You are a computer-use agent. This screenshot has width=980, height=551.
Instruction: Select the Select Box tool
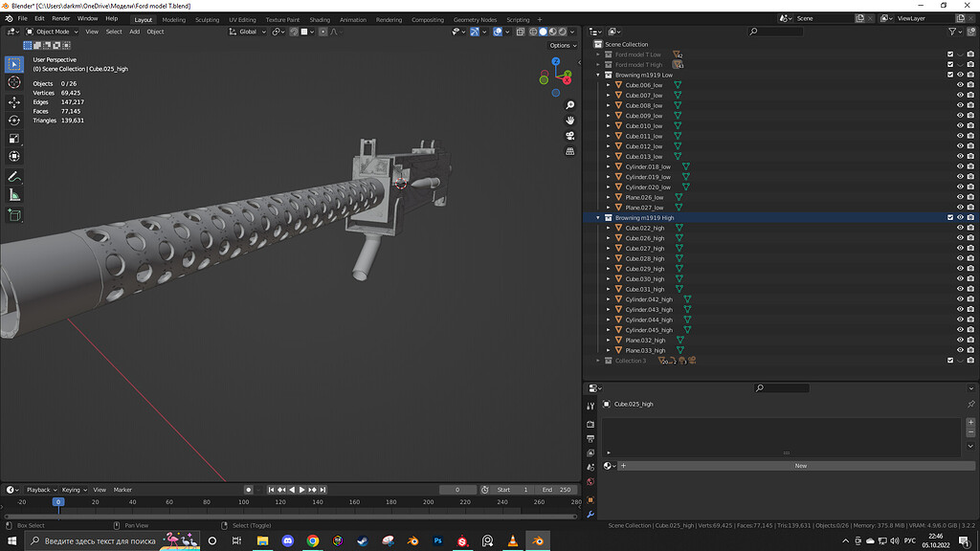tap(14, 64)
